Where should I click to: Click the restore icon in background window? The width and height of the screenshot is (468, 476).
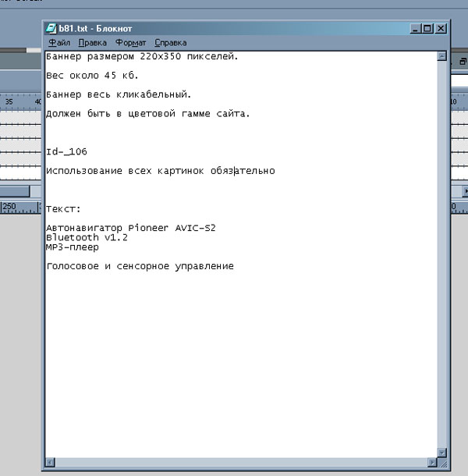(x=463, y=62)
